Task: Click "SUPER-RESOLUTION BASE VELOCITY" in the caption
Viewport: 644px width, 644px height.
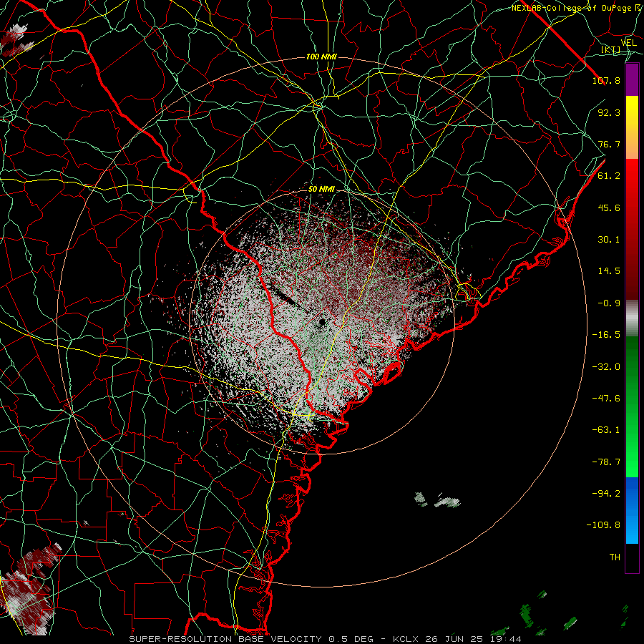Action: (225, 639)
